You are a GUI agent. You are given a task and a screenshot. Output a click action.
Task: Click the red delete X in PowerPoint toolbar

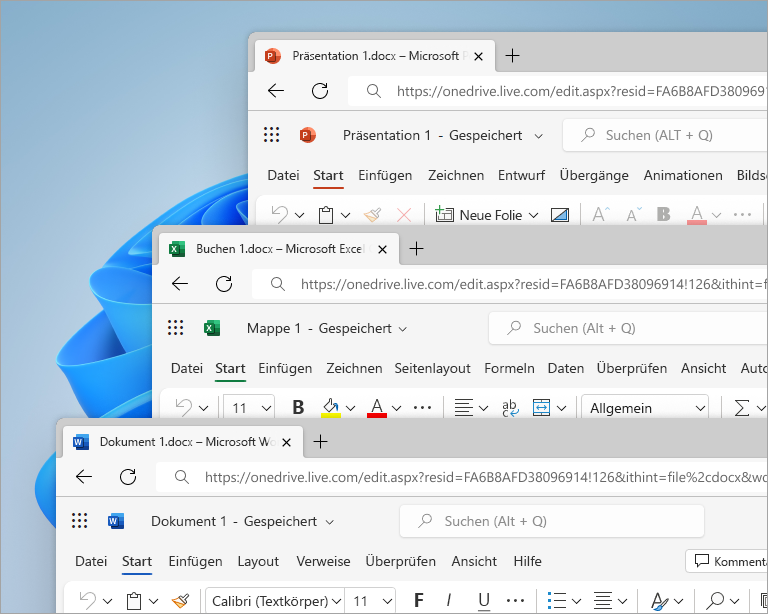pos(404,214)
